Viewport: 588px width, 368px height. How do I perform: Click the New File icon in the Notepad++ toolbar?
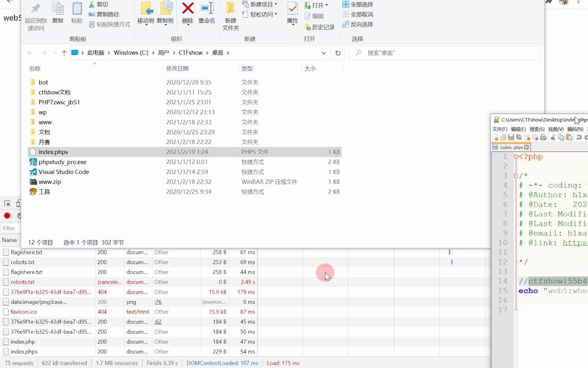pyautogui.click(x=495, y=137)
